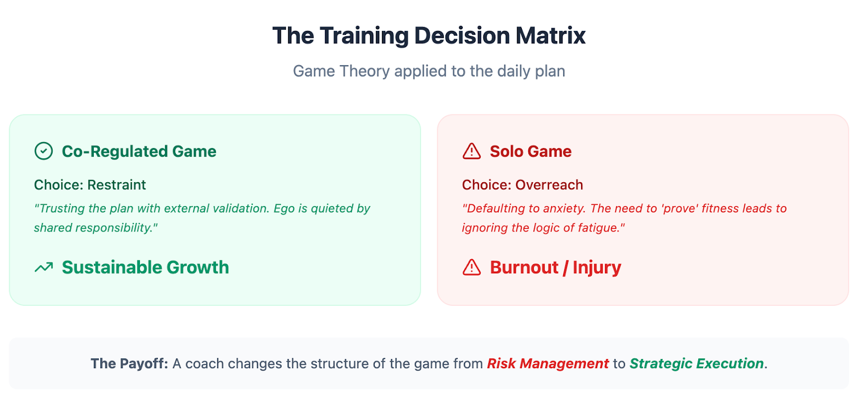Viewport: 868px width, 417px height.
Task: Click the warning triangle beside Solo Game
Action: coord(471,151)
